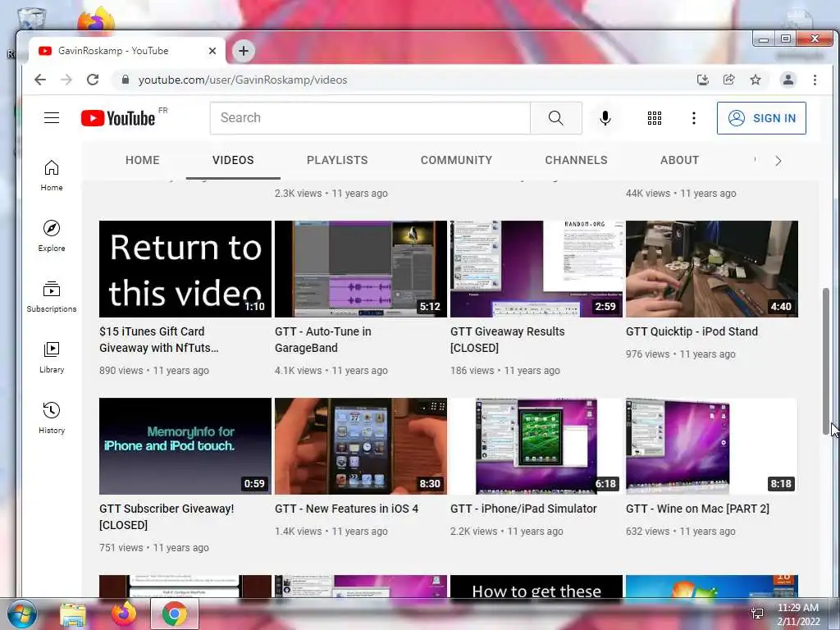The width and height of the screenshot is (840, 630).
Task: Open the CHANNELS tab
Action: tap(577, 160)
